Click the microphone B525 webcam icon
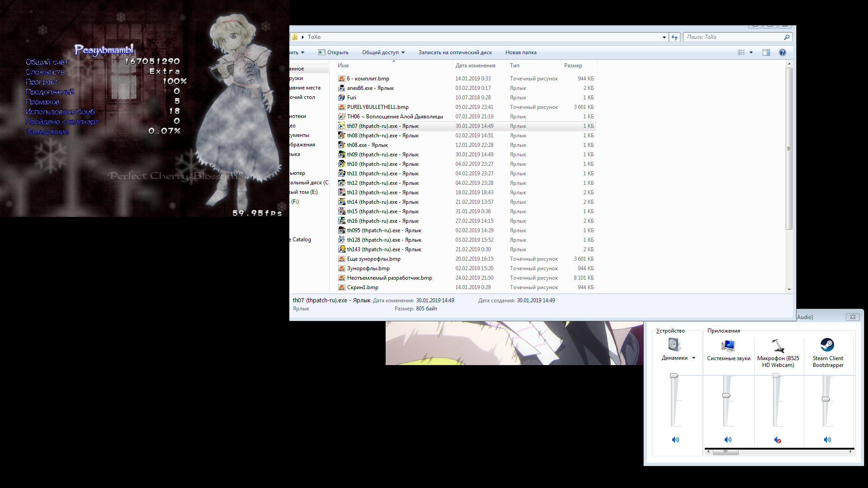The image size is (868, 488). point(778,346)
